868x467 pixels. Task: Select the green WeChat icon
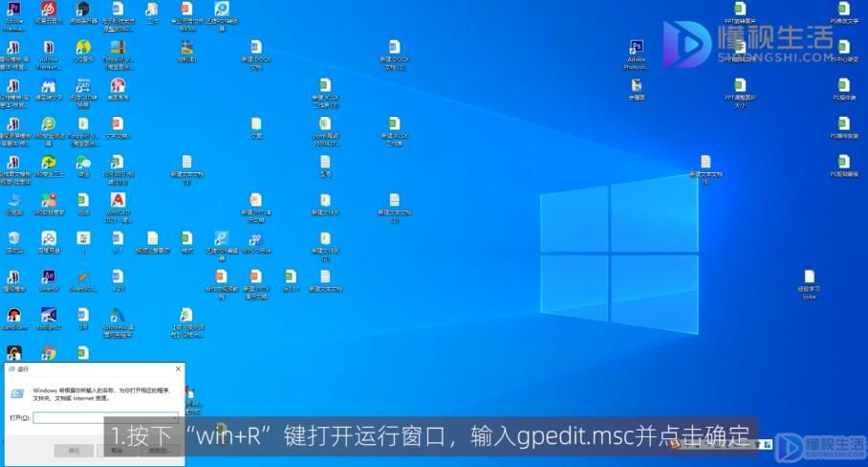[83, 163]
